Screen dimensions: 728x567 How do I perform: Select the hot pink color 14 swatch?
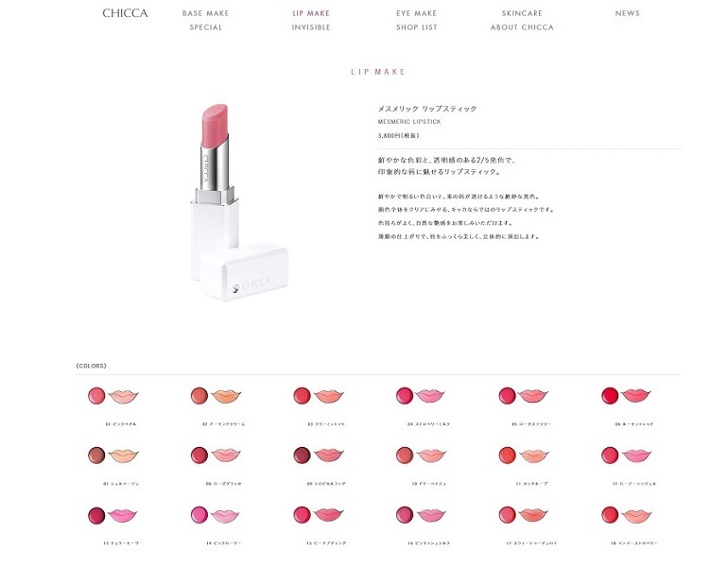point(199,515)
